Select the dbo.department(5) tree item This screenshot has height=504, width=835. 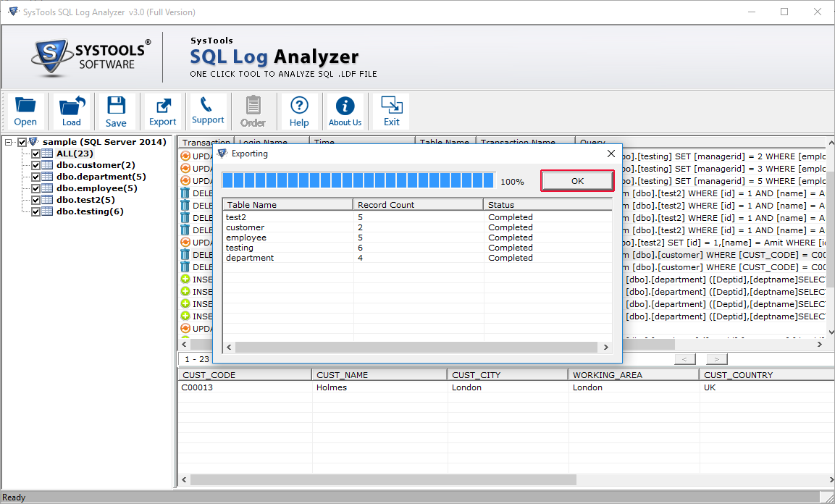point(101,177)
